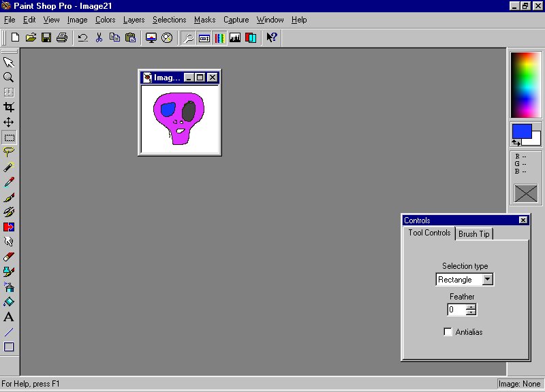Open a file with the Open folder icon
545x392 pixels.
31,37
